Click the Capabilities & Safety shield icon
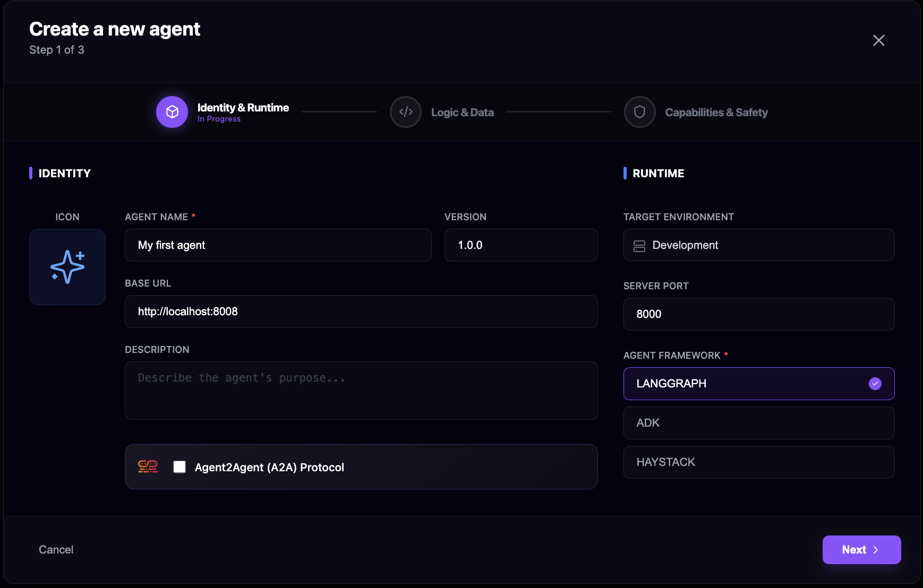This screenshot has height=588, width=923. click(639, 112)
